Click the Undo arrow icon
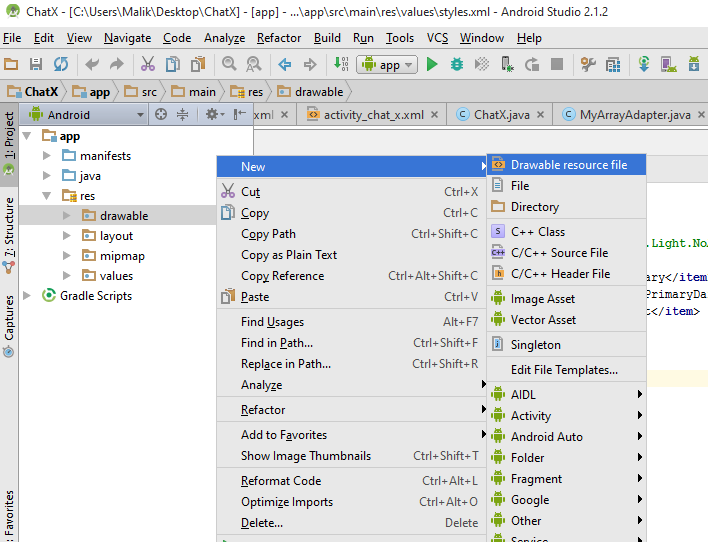708x542 pixels. [x=92, y=64]
